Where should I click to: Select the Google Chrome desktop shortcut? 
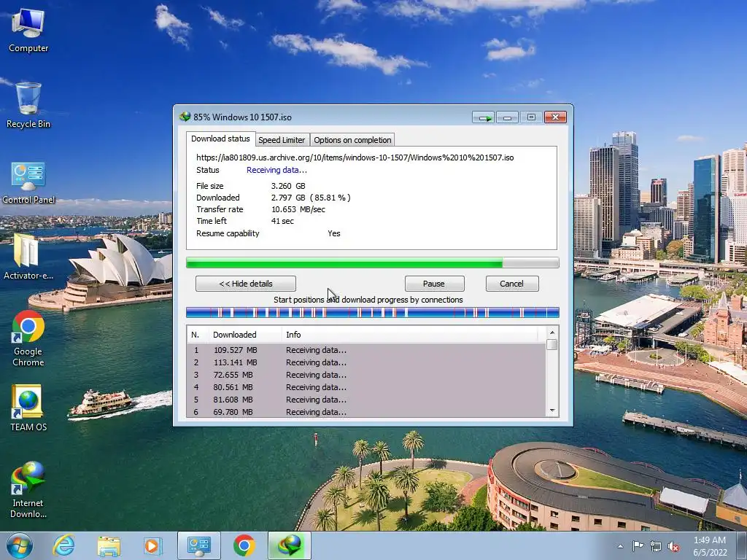[28, 338]
